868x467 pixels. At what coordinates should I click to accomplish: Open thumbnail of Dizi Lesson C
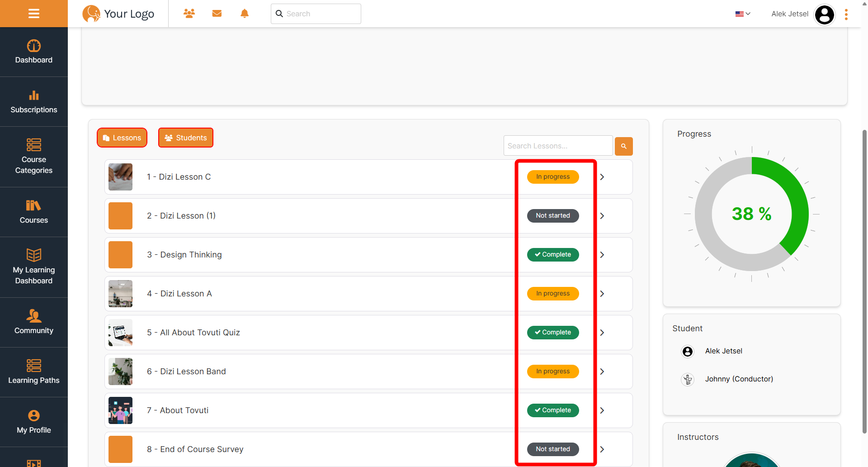[x=120, y=177]
